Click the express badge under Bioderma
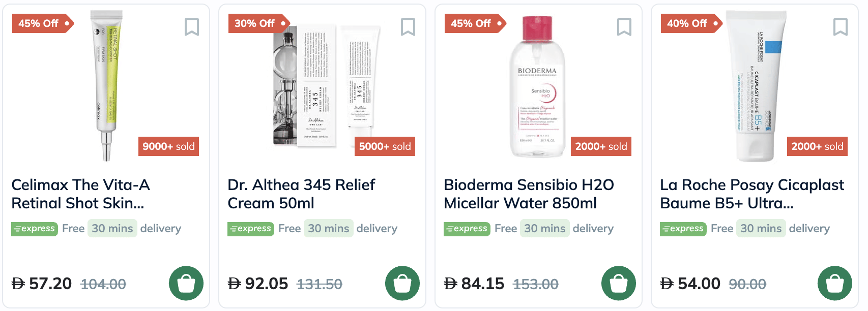The height and width of the screenshot is (311, 868). coord(467,229)
